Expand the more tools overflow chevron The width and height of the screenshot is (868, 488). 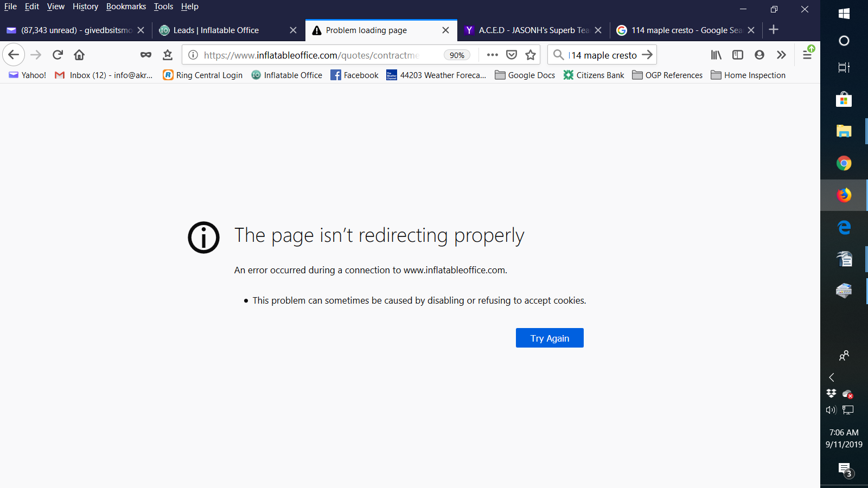(781, 55)
